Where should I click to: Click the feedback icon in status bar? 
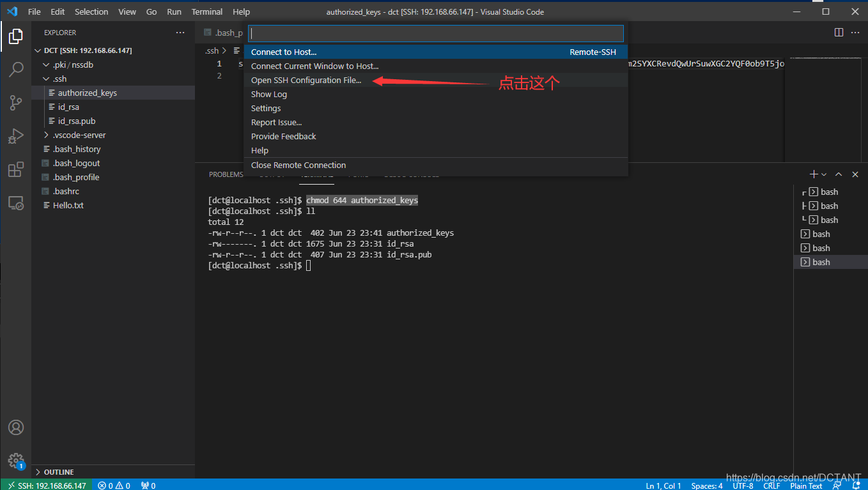click(837, 486)
